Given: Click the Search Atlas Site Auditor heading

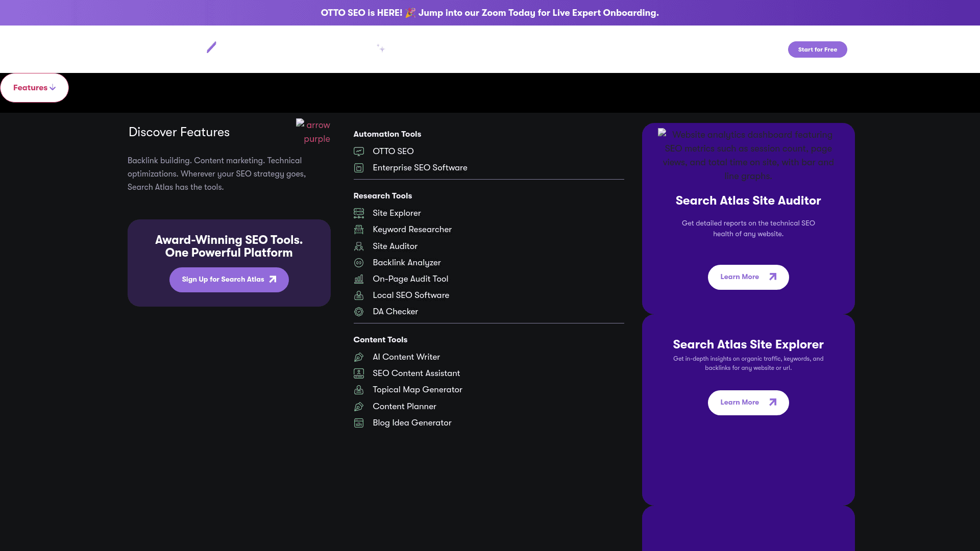Looking at the screenshot, I should 748,201.
